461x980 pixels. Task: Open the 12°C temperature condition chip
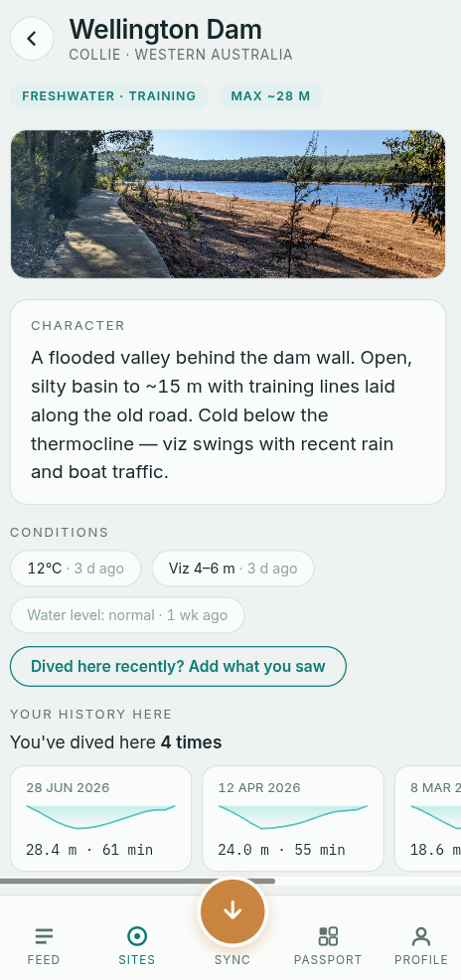[x=76, y=569]
